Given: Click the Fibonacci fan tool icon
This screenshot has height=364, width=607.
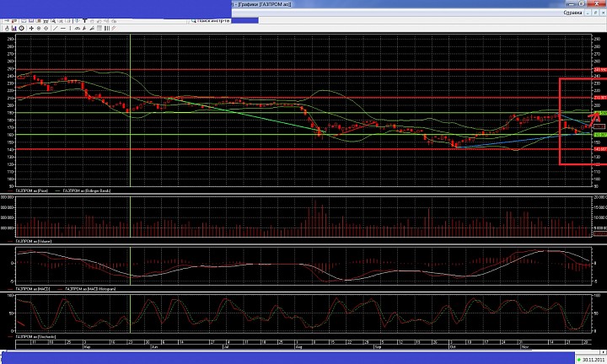Looking at the screenshot, I should tap(84, 29).
